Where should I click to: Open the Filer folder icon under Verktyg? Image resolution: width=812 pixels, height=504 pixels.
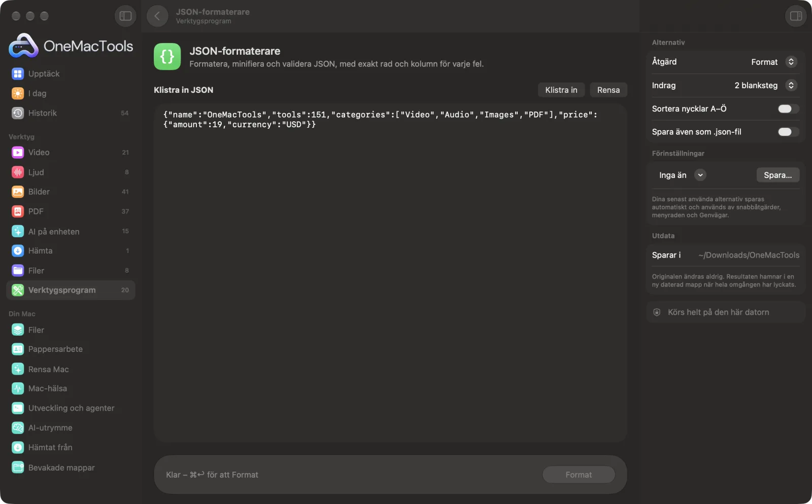(18, 271)
